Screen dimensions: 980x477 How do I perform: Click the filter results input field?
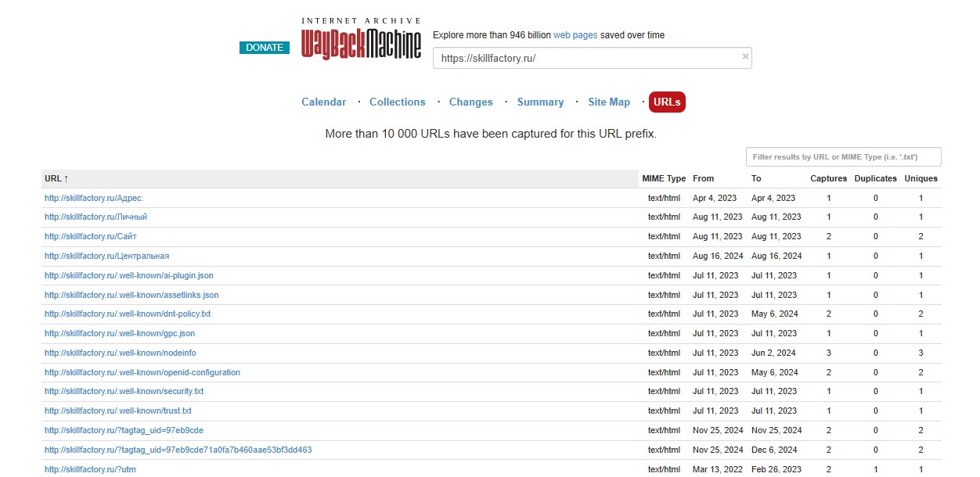coord(842,157)
